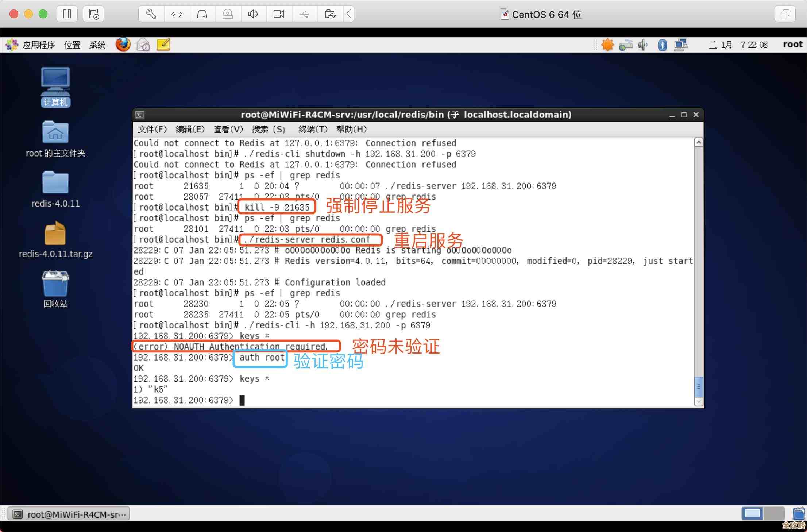The height and width of the screenshot is (532, 807).
Task: Open the email client from the panel
Action: click(143, 45)
